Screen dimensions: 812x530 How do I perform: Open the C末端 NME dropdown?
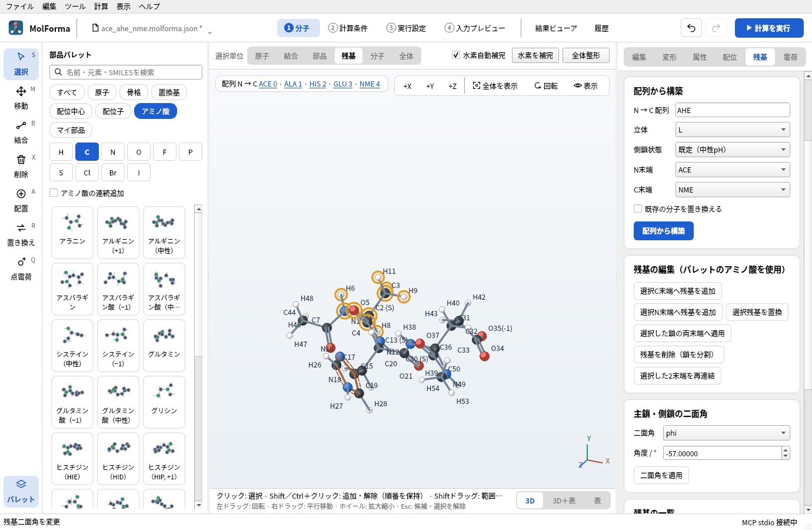(733, 190)
